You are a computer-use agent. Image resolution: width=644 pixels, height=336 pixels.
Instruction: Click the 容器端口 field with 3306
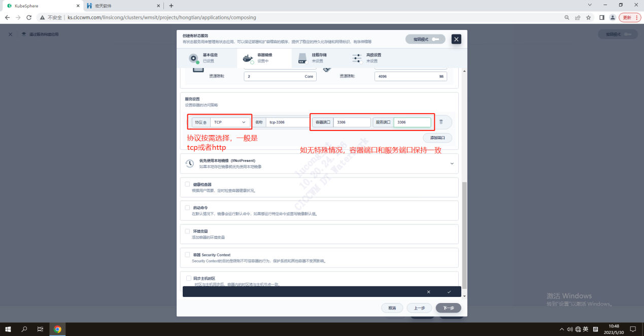tap(352, 122)
